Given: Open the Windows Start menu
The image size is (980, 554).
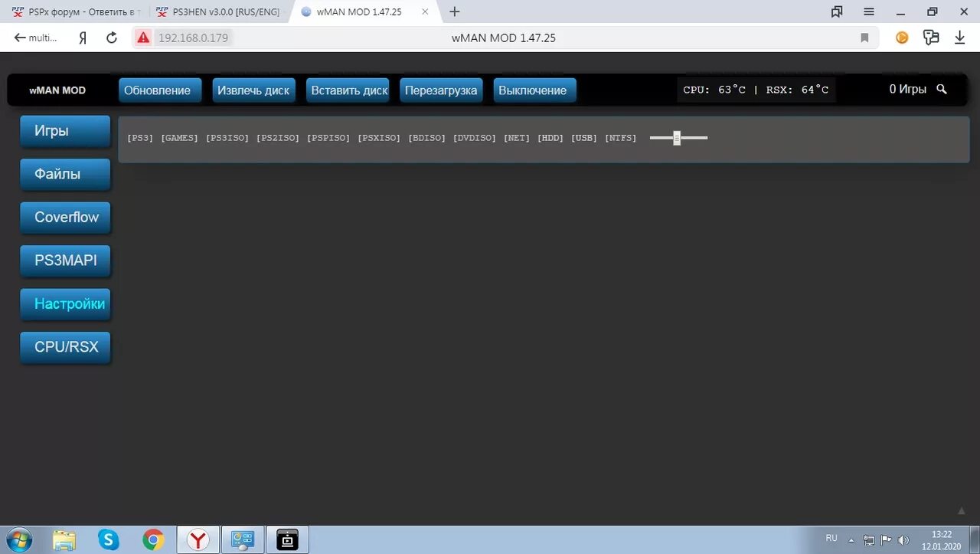Looking at the screenshot, I should tap(18, 540).
